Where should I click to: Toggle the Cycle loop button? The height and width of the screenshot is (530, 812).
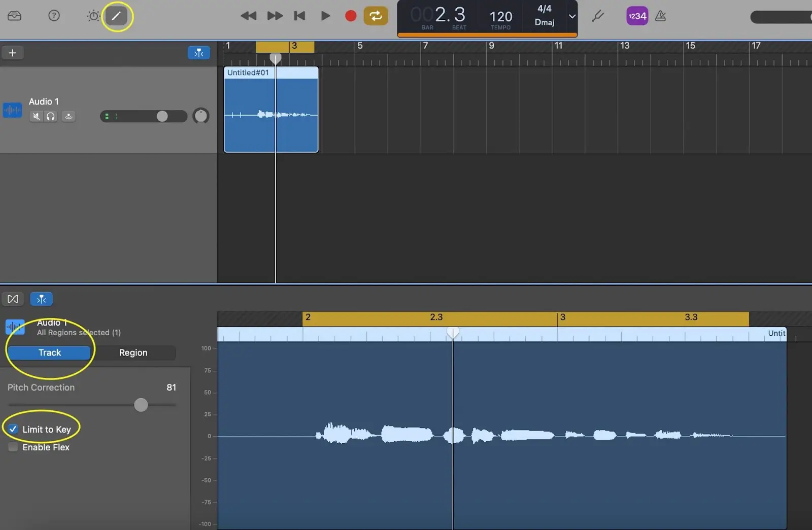pos(376,16)
